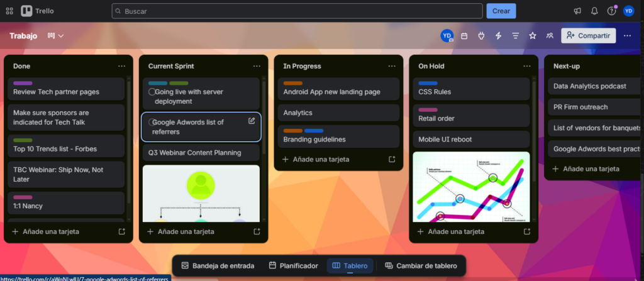The image size is (644, 281).
Task: Open the megaphone announcements icon
Action: click(x=577, y=11)
